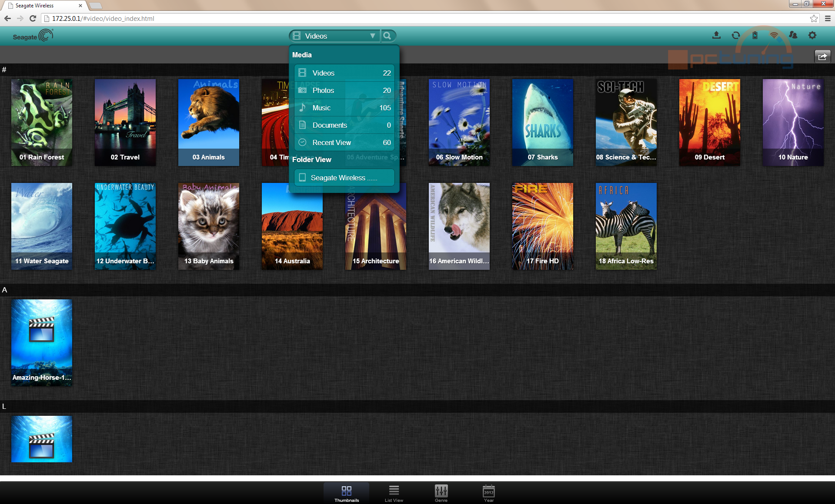Screen dimensions: 835x504
Task: Open 01 Rain Forest video
Action: click(x=42, y=122)
